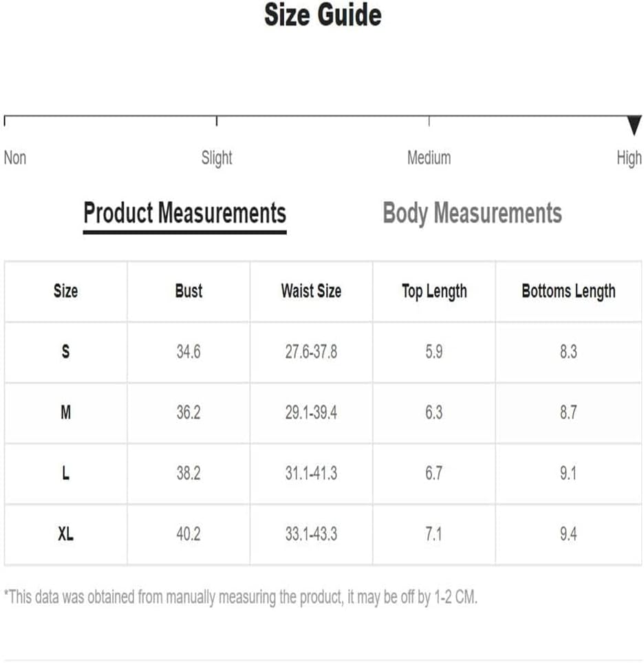644x663 pixels.
Task: Click the stretch indicator triangle at High
Action: tap(634, 125)
